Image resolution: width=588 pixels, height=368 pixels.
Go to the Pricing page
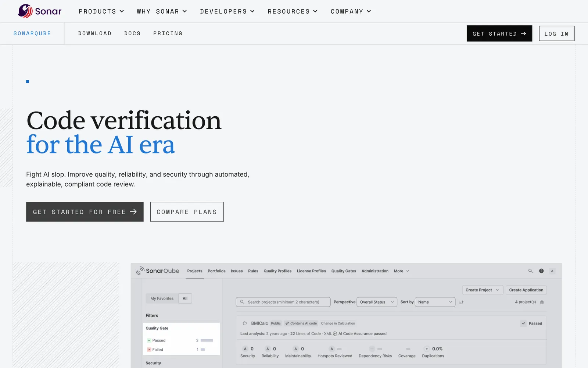(168, 33)
